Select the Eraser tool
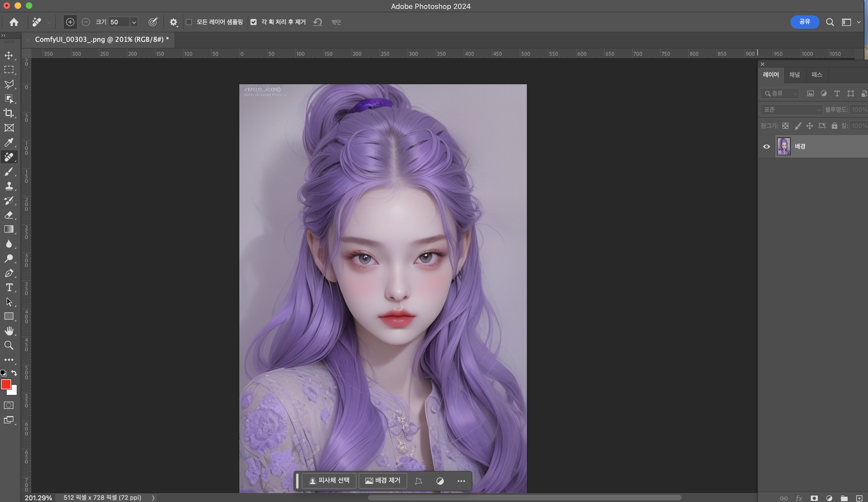This screenshot has width=868, height=502. pyautogui.click(x=9, y=215)
